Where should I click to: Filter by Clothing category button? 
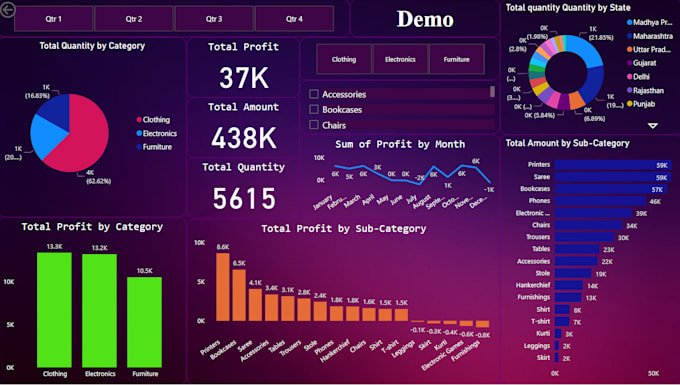click(x=344, y=59)
